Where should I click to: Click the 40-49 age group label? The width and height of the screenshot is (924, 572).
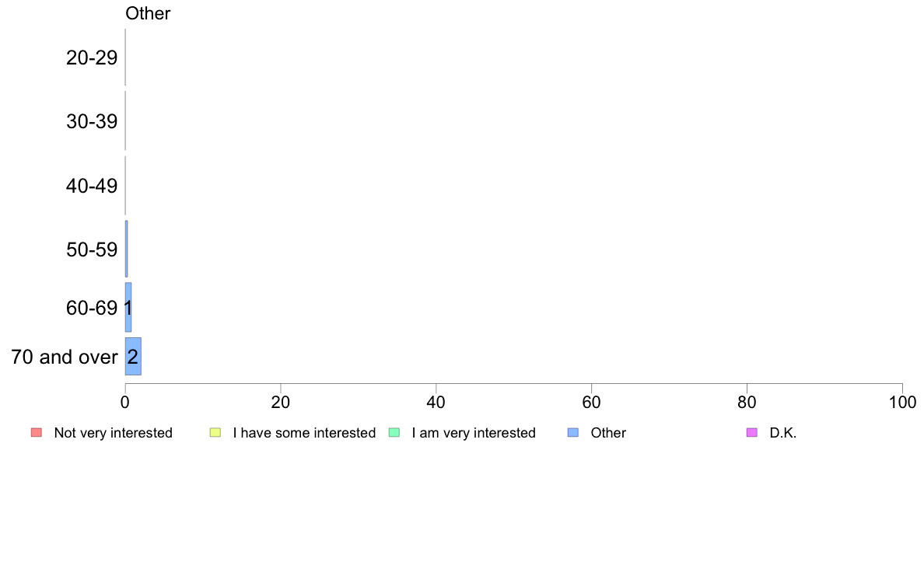(92, 186)
